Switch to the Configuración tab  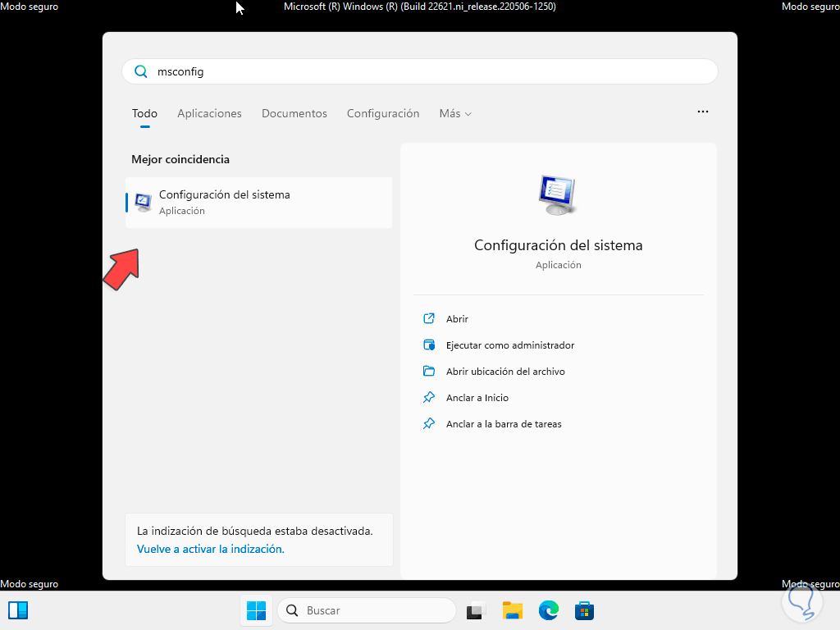[382, 113]
